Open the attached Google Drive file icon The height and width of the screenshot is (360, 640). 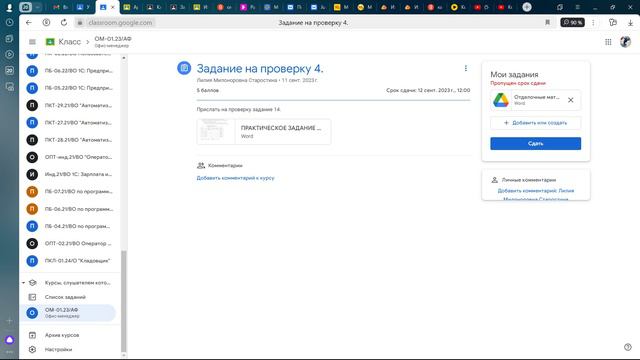point(501,100)
